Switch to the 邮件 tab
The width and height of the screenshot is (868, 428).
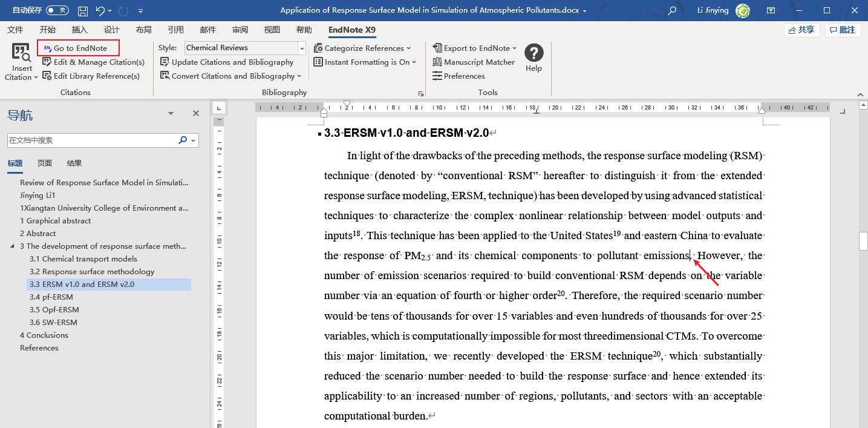[x=207, y=30]
